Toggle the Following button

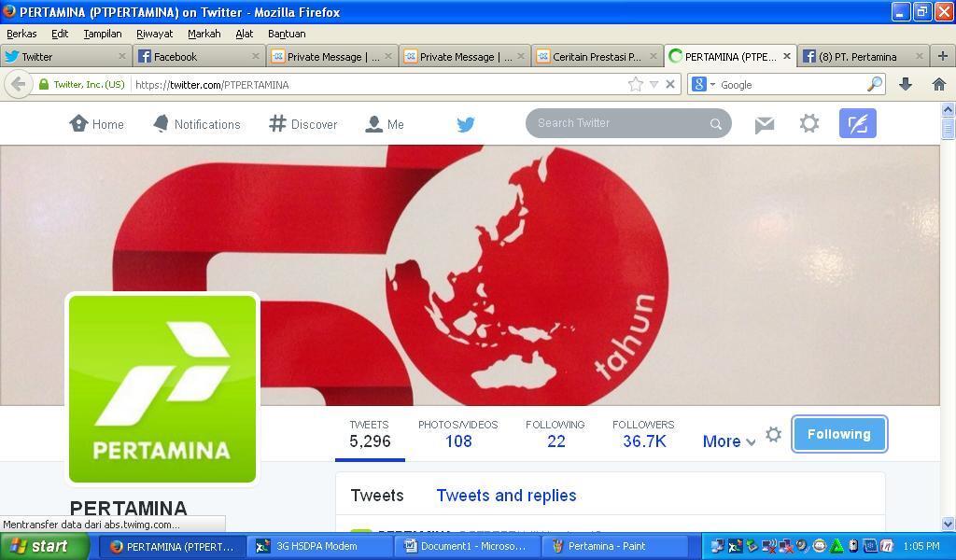coord(839,435)
